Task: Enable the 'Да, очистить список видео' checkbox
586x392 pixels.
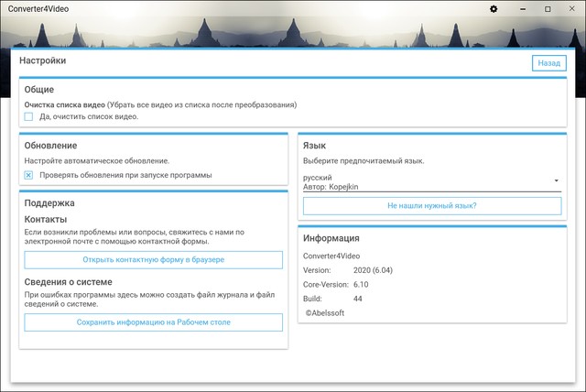Action: coord(29,117)
